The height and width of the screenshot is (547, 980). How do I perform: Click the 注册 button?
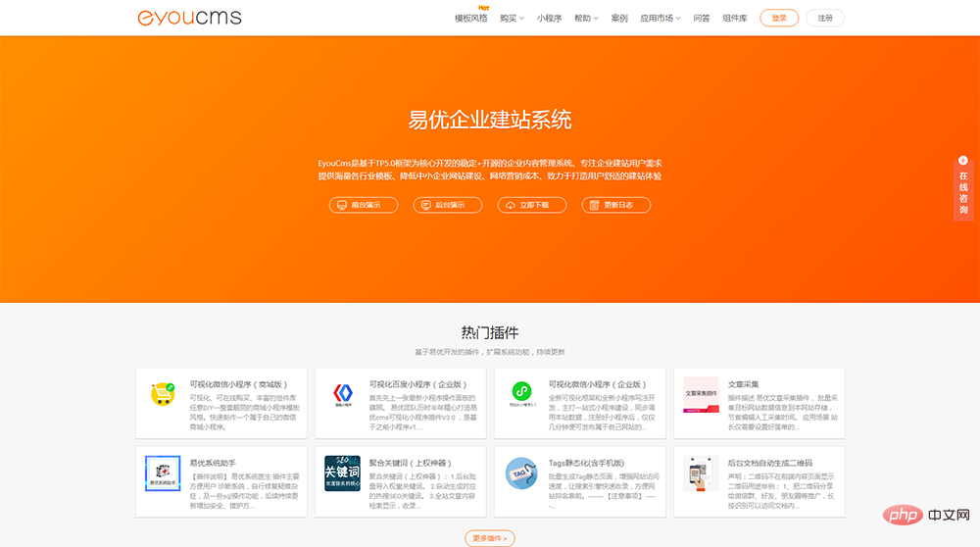[x=825, y=18]
